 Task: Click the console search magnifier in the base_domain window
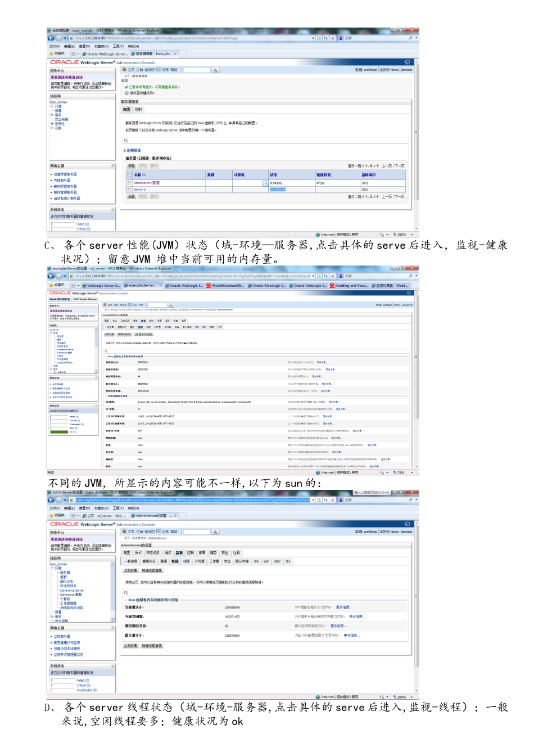point(215,70)
